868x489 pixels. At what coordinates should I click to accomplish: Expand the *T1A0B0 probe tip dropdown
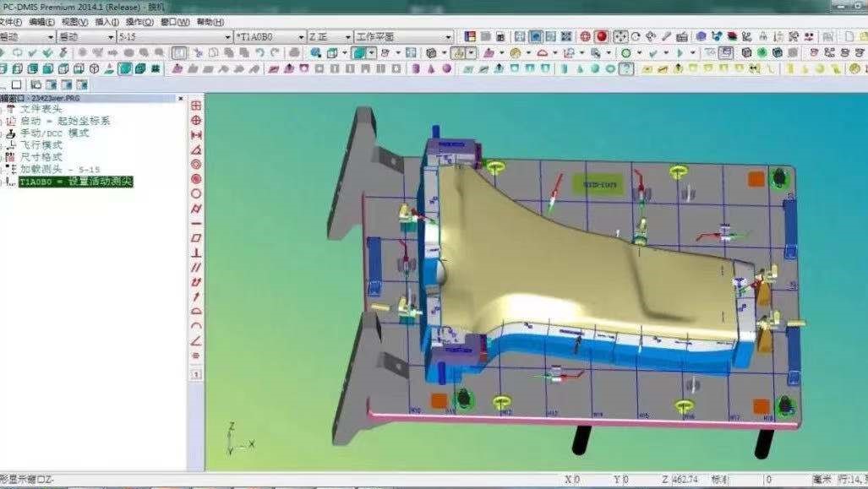coord(301,37)
